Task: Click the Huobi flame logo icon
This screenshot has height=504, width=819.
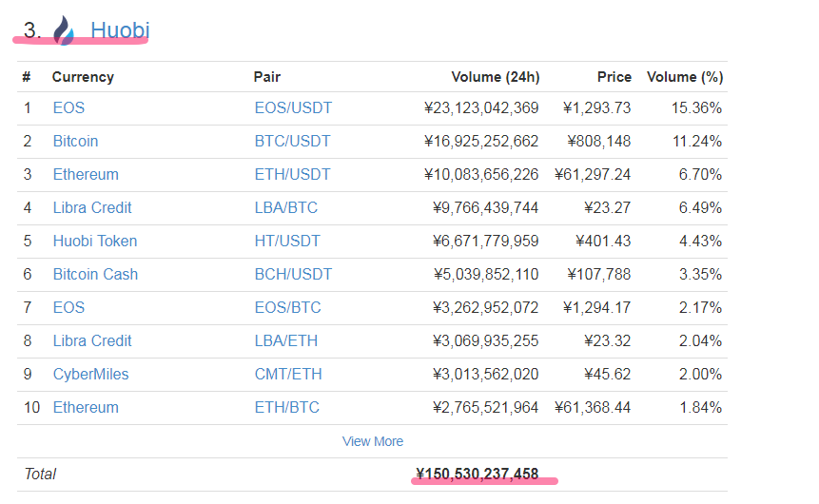Action: (x=64, y=30)
